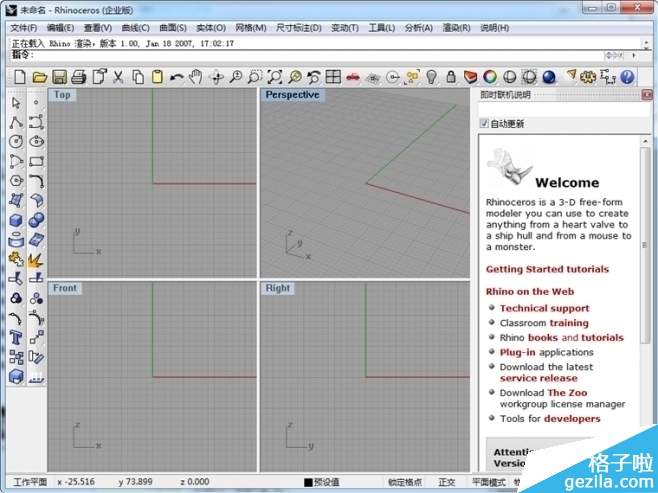This screenshot has height=493, width=658.
Task: Toggle 正交 ortho mode in status bar
Action: 446,482
